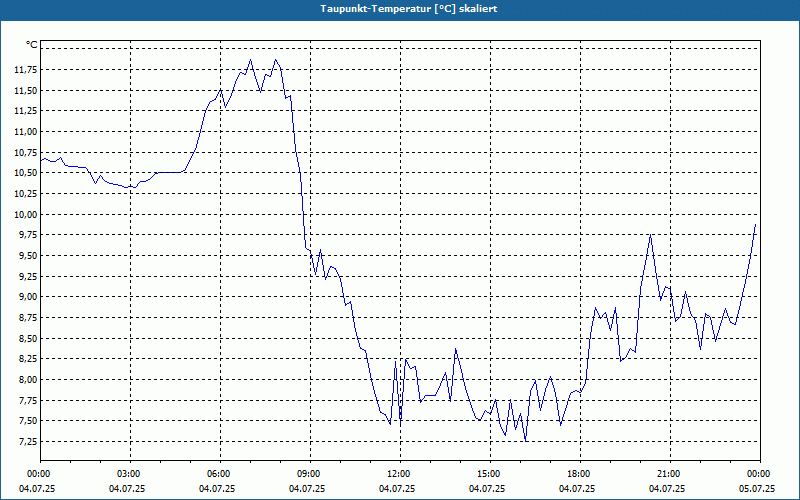Click the 11,75 y-axis value

tap(26, 70)
